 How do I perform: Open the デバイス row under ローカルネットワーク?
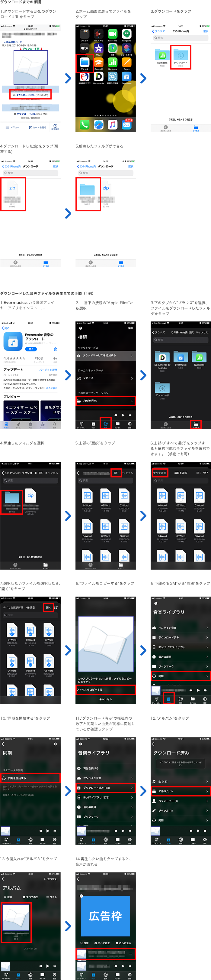106,378
